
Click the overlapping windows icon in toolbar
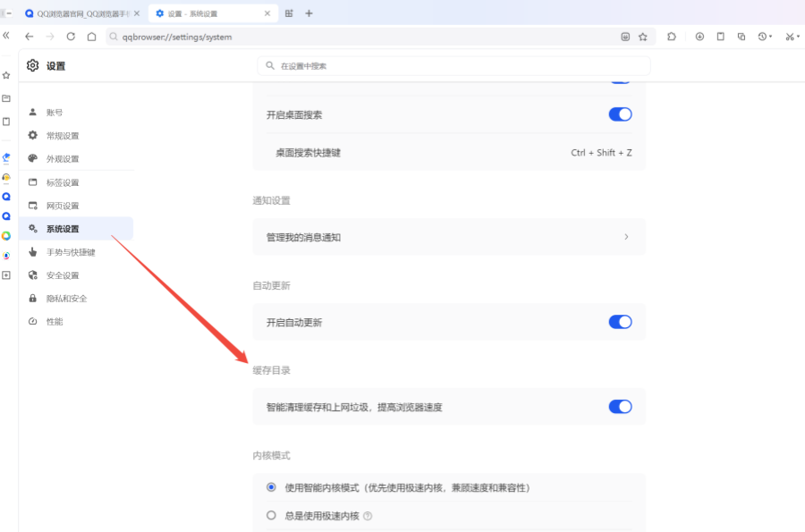coord(741,37)
